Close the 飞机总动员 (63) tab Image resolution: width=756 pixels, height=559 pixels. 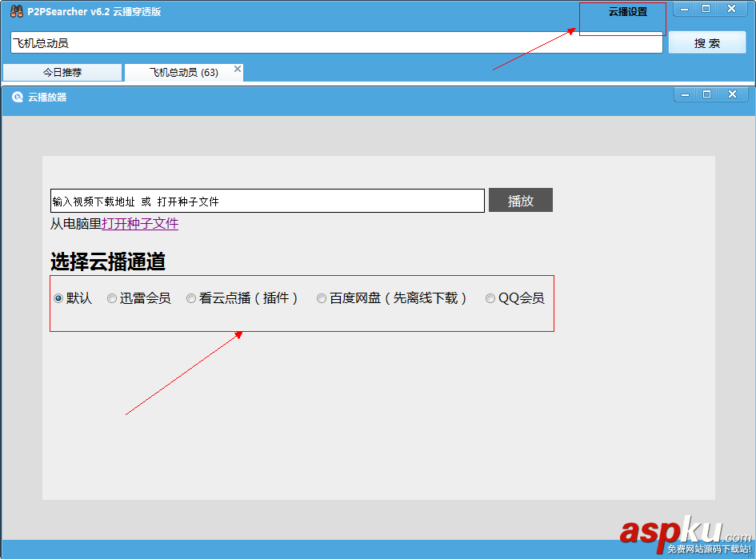(x=238, y=69)
